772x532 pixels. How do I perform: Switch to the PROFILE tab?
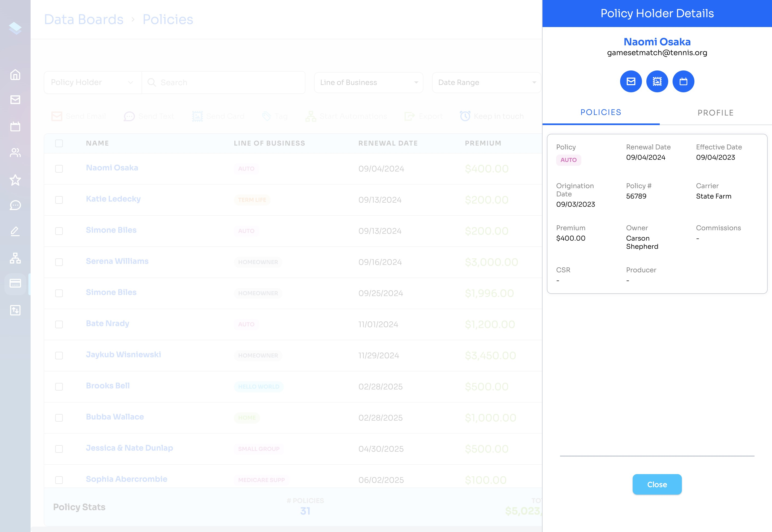click(716, 113)
